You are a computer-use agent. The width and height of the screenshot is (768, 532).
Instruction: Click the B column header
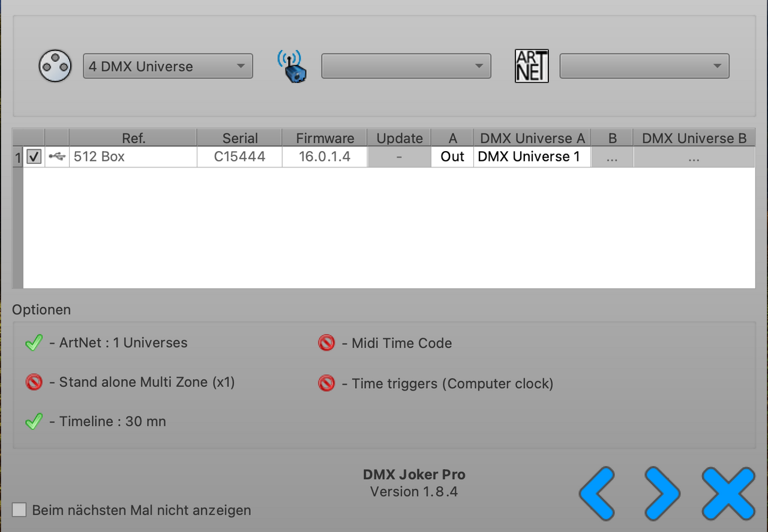pyautogui.click(x=613, y=138)
